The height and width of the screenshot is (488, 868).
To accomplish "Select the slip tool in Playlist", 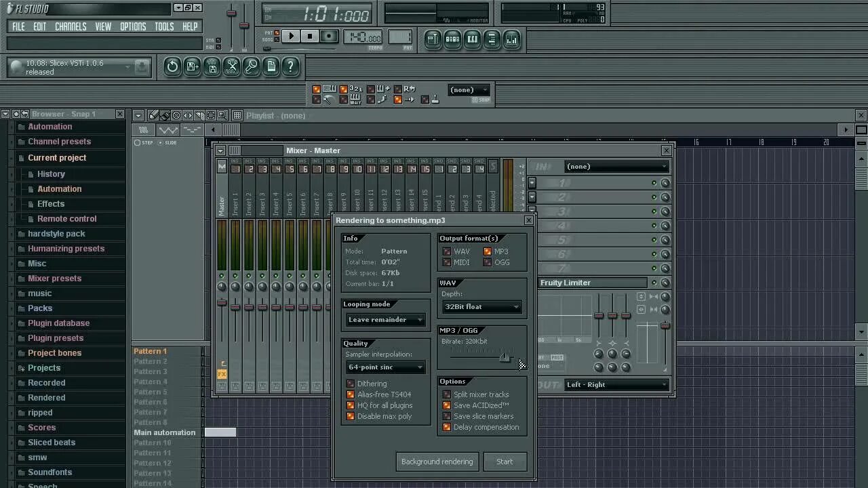I will [188, 115].
